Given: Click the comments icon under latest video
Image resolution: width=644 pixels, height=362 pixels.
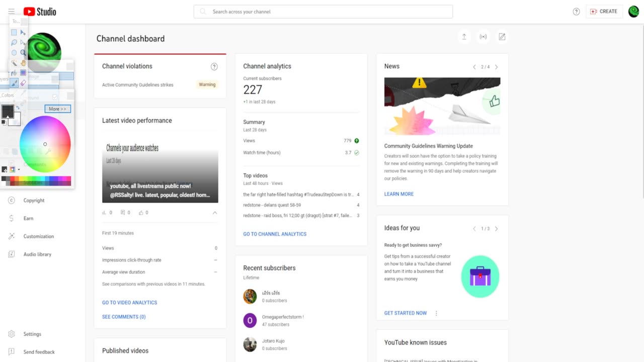Looking at the screenshot, I should (x=123, y=213).
